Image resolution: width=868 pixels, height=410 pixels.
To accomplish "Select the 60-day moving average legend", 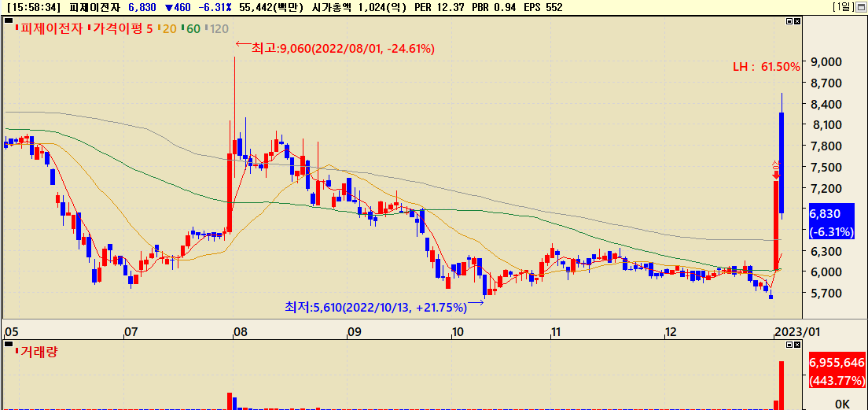I will (x=193, y=29).
